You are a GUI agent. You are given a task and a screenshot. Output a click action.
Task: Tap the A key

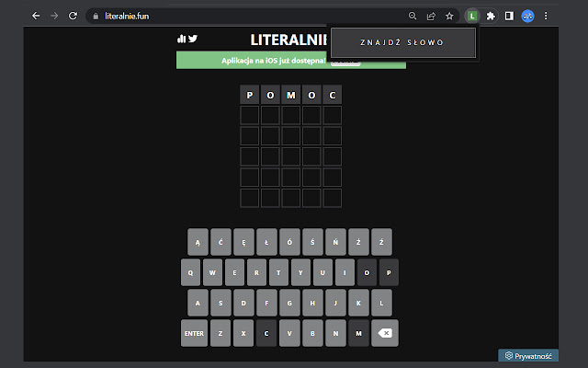pos(198,303)
